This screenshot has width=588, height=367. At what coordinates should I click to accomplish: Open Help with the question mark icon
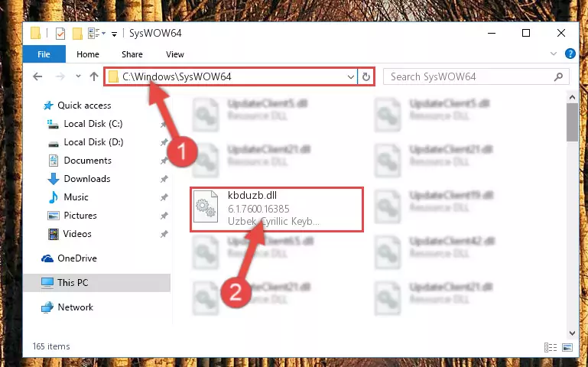(570, 54)
